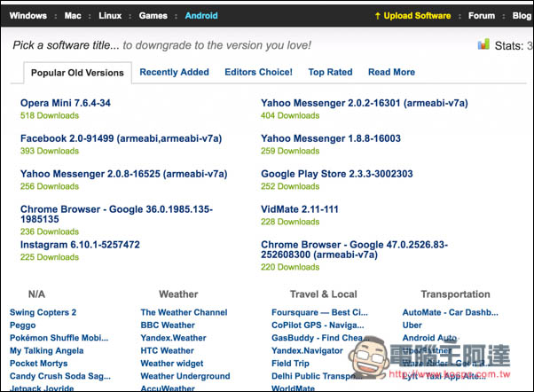Open the Blog link
This screenshot has height=392, width=534.
tap(522, 16)
